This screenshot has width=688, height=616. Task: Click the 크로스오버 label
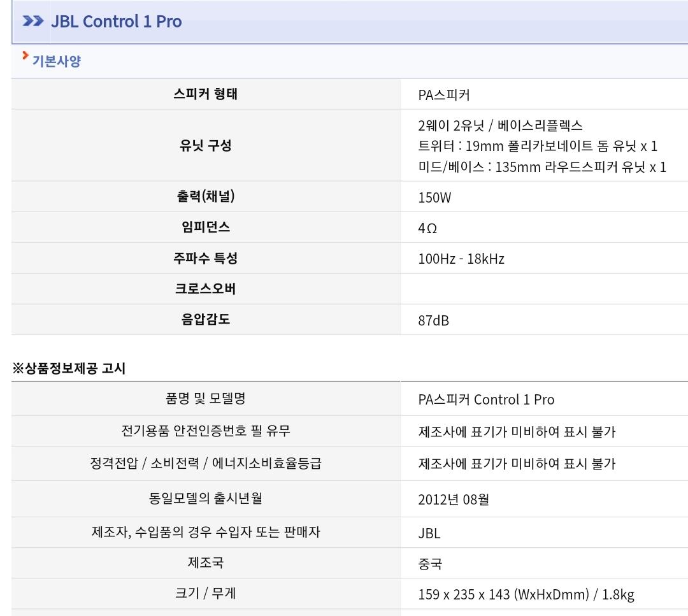point(206,289)
